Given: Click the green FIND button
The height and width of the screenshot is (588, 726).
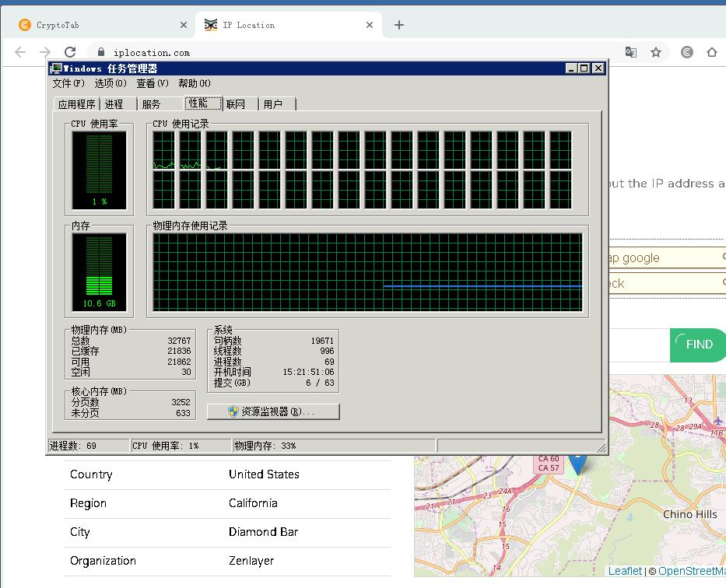Looking at the screenshot, I should click(x=698, y=345).
